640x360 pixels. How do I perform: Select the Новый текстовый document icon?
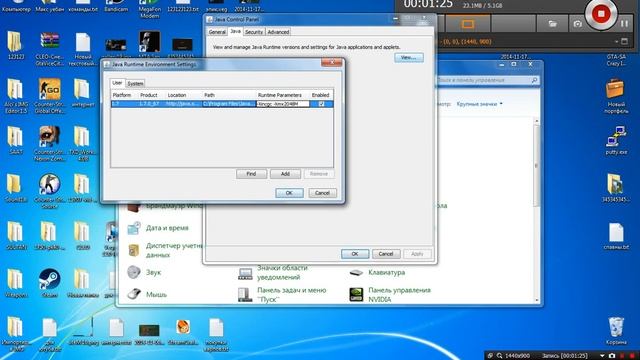click(x=83, y=49)
